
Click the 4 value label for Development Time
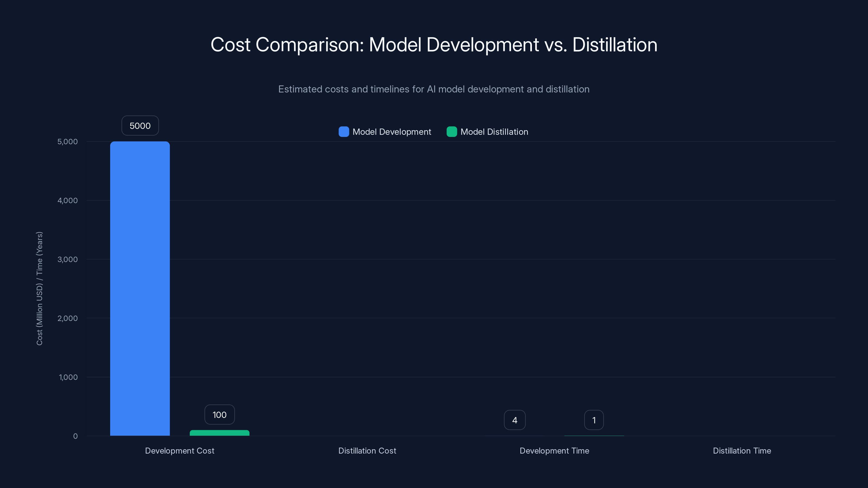point(515,420)
